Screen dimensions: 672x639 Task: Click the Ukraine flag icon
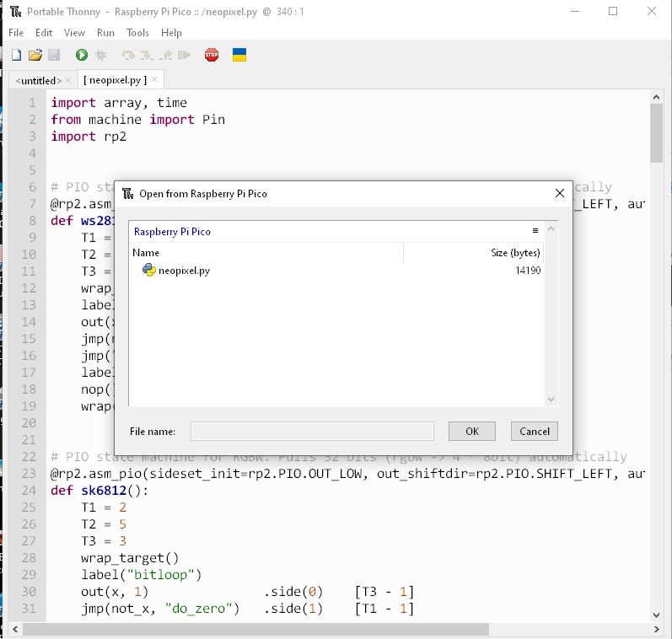[239, 55]
